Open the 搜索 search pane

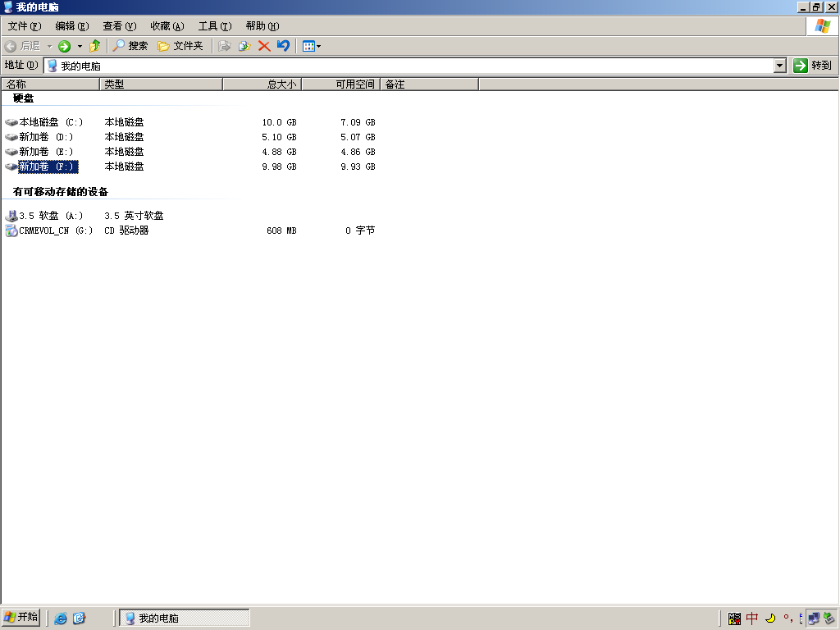(130, 46)
